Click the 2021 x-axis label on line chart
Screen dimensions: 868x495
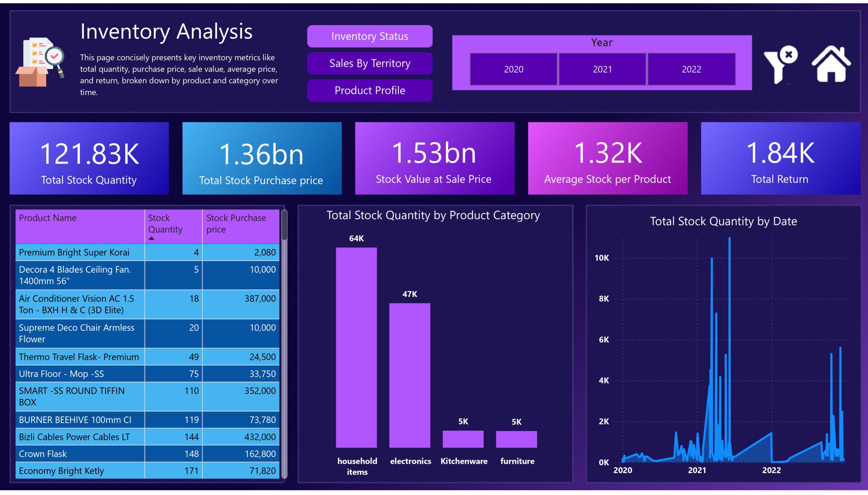coord(697,471)
